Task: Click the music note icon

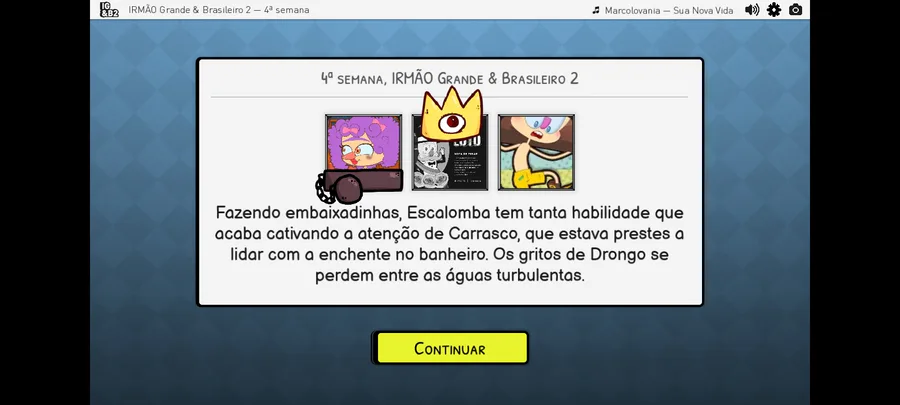Action: click(x=596, y=10)
